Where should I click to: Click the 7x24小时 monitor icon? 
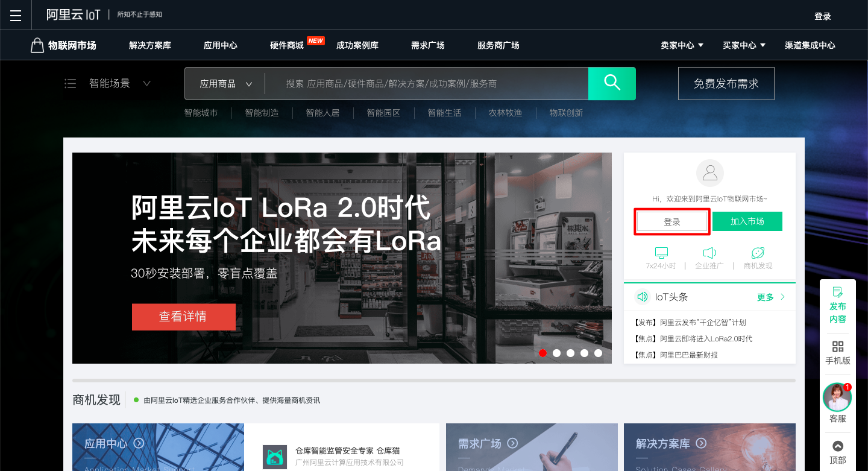tap(661, 253)
